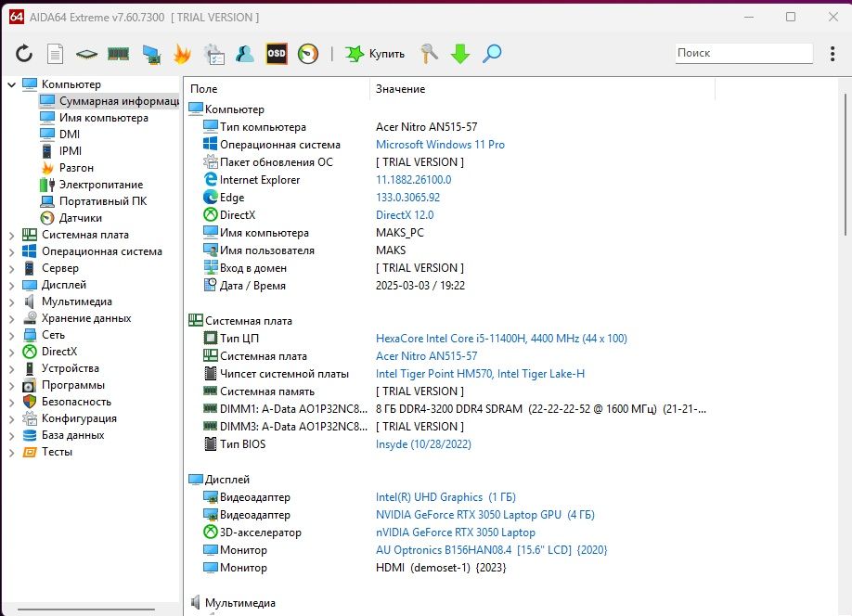Open the Acer Nitro AN515-57 motherboard link
This screenshot has height=616, width=852.
point(427,356)
